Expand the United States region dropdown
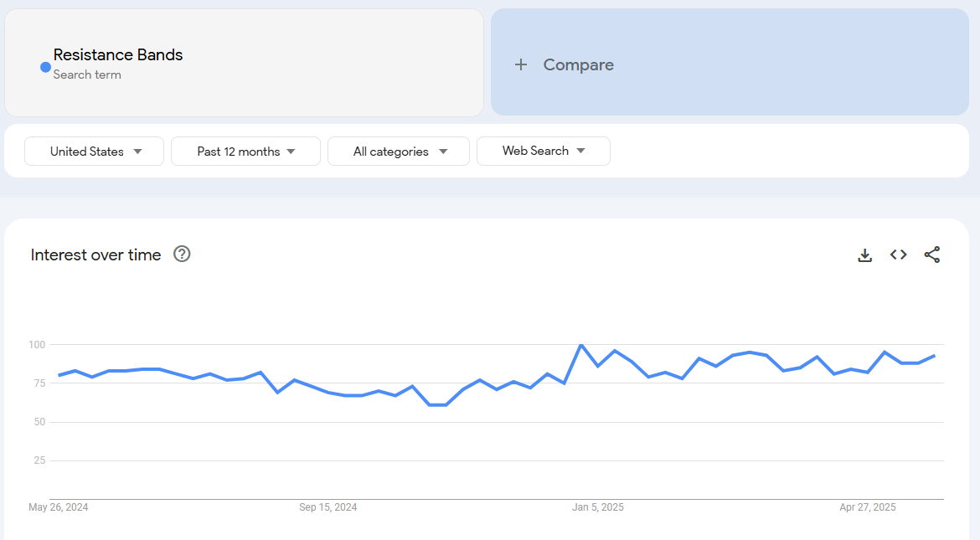Screen dimensions: 980x540 [95, 152]
